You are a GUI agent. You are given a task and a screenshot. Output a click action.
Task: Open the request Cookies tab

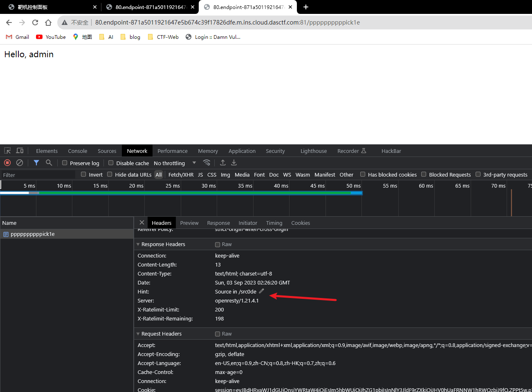pyautogui.click(x=301, y=223)
